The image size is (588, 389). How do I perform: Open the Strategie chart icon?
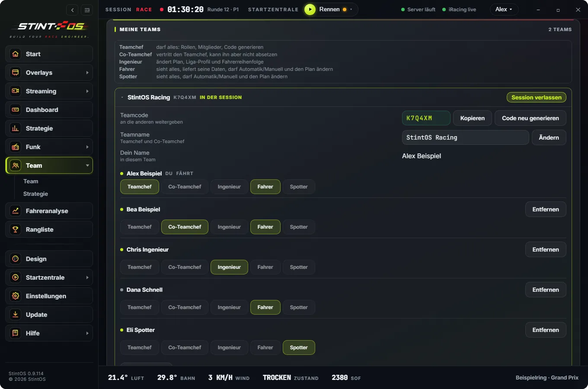pyautogui.click(x=16, y=128)
